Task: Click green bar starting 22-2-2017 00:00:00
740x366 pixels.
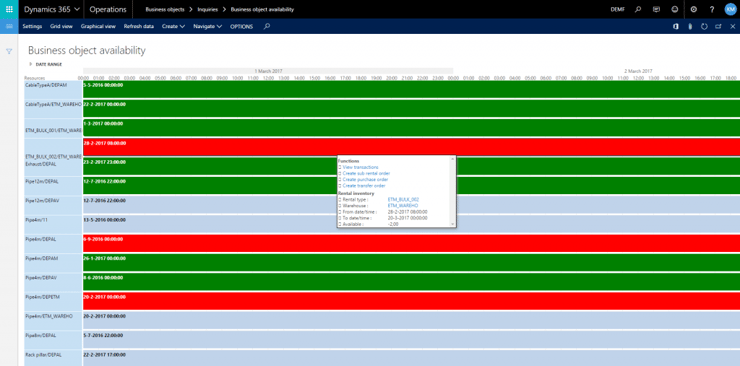Action: click(x=412, y=108)
